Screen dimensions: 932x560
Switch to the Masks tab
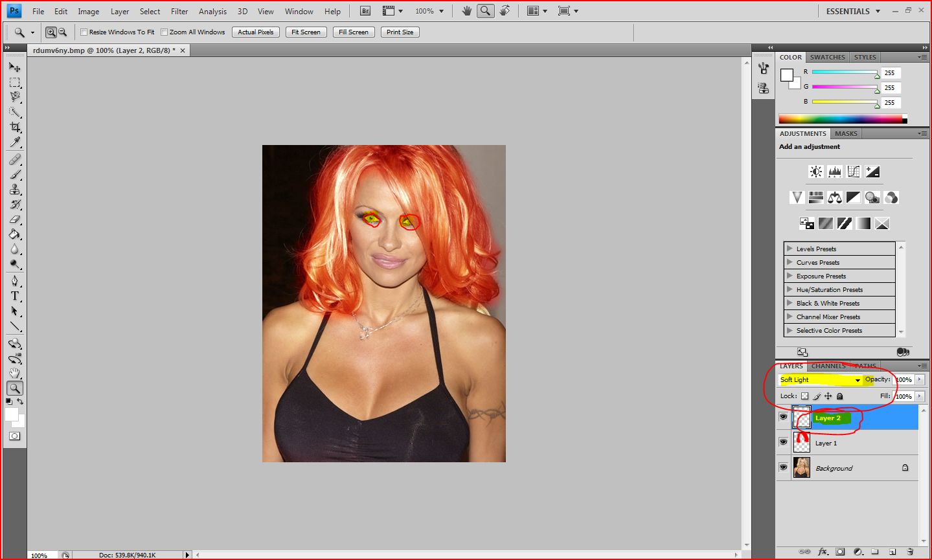pos(846,133)
